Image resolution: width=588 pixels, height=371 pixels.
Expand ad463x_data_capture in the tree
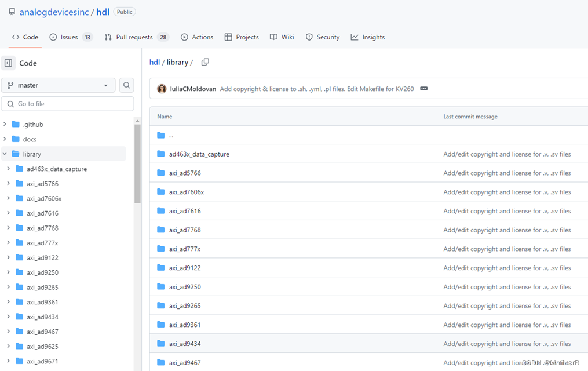[x=8, y=169]
